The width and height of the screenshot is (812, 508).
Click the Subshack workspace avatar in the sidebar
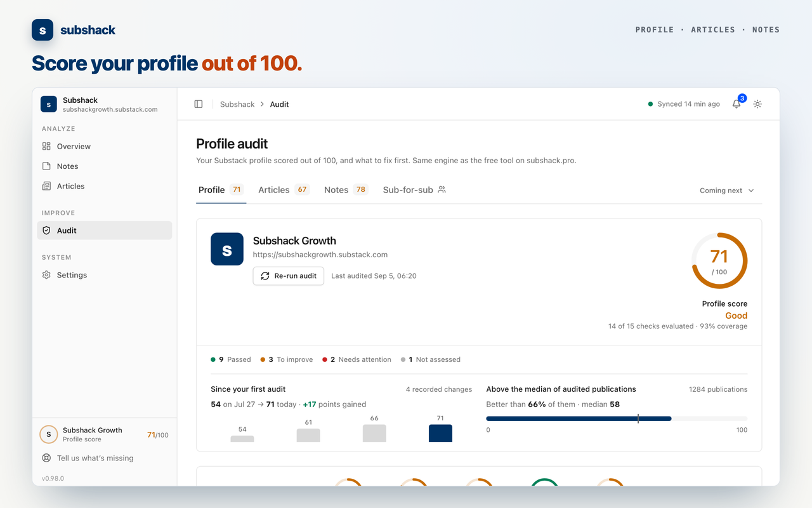click(x=49, y=104)
